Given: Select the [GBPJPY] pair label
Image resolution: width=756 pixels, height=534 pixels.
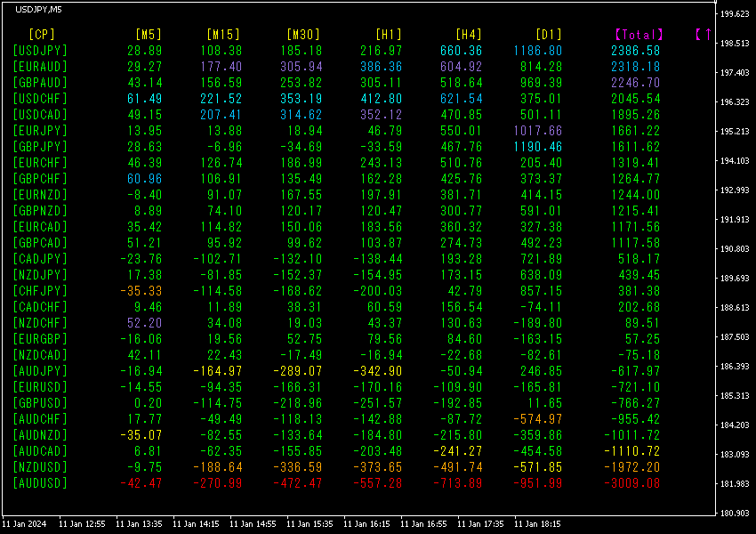Looking at the screenshot, I should (40, 147).
